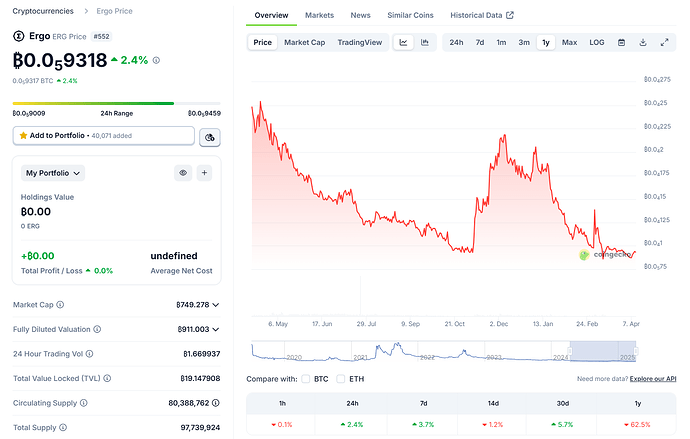Open info icon next to 80,388,762

216,403
